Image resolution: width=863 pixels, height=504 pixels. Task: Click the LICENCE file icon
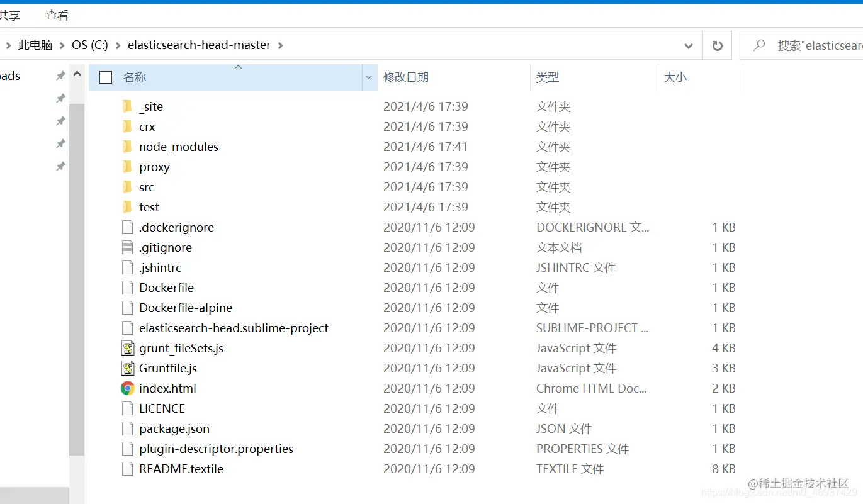[128, 408]
